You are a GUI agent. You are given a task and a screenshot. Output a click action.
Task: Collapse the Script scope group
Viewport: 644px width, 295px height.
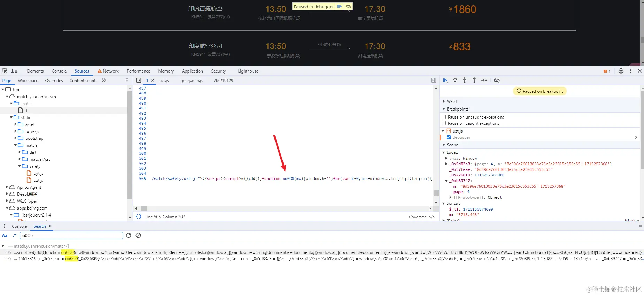click(x=443, y=203)
